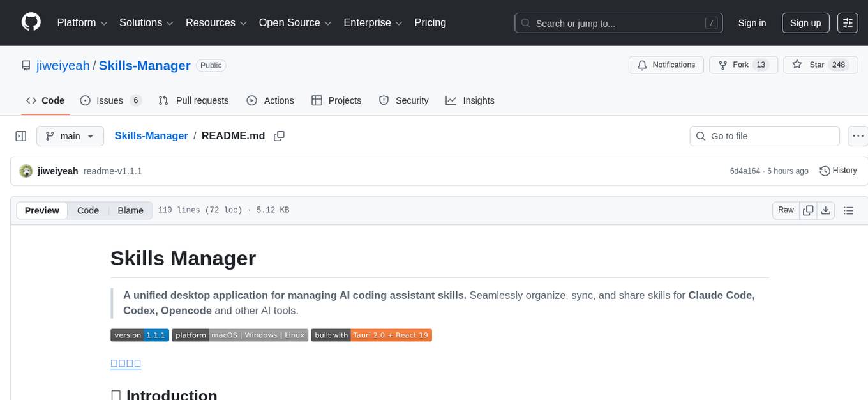Click the Go to file search field
The width and height of the screenshot is (868, 400).
(x=765, y=136)
